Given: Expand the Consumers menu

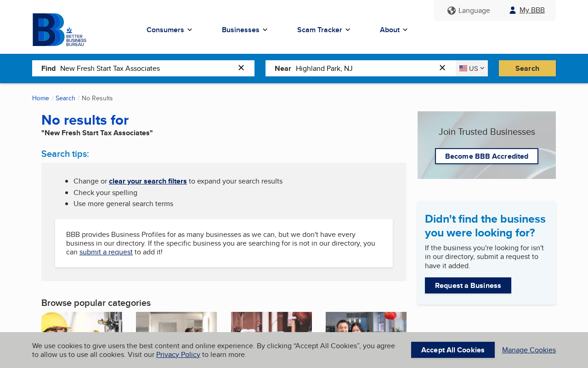Looking at the screenshot, I should (169, 30).
